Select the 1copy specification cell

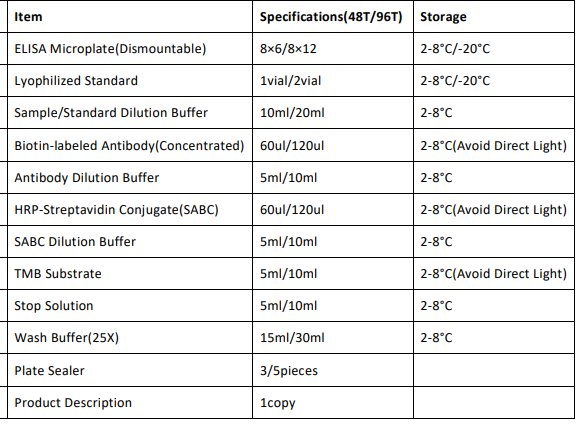[x=333, y=403]
